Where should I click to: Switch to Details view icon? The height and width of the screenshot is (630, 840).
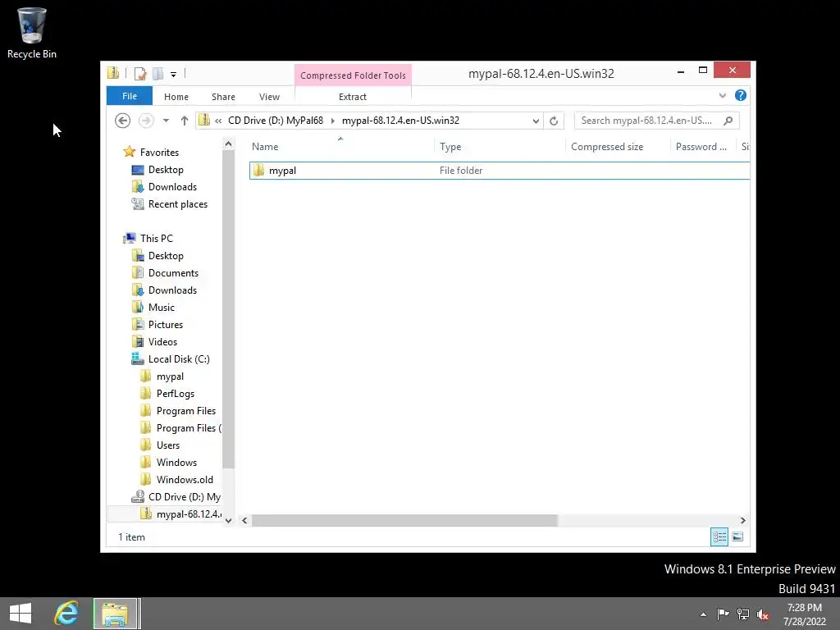coord(719,536)
